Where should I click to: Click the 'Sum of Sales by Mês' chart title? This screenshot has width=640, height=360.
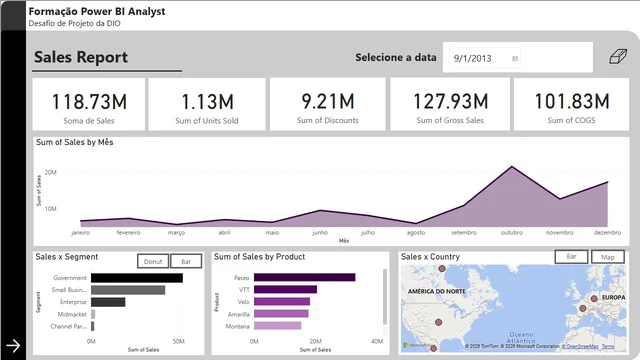click(75, 142)
